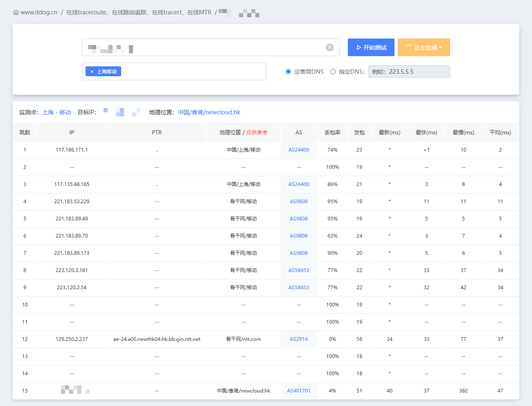Start the test with 开始测试
The width and height of the screenshot is (532, 406).
[x=371, y=48]
